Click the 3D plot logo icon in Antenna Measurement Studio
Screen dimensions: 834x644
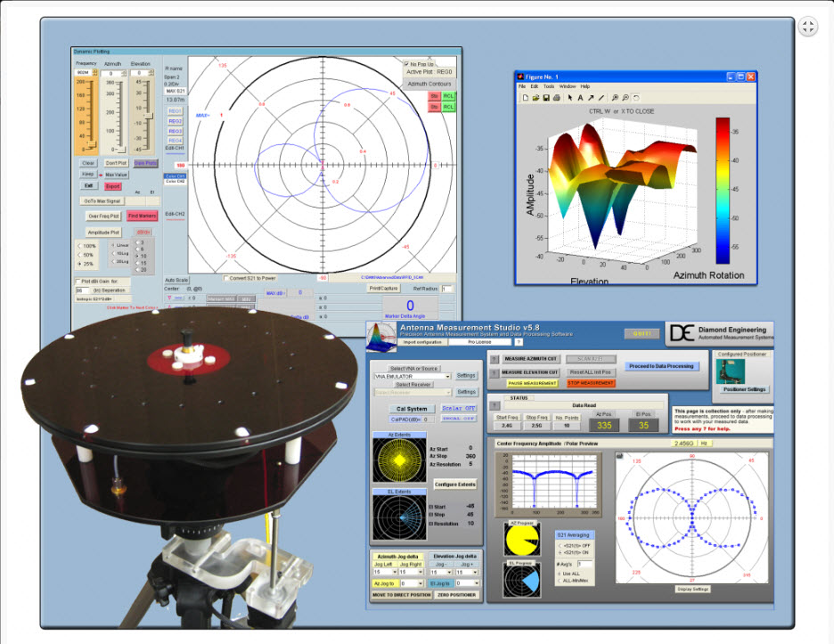pyautogui.click(x=381, y=338)
